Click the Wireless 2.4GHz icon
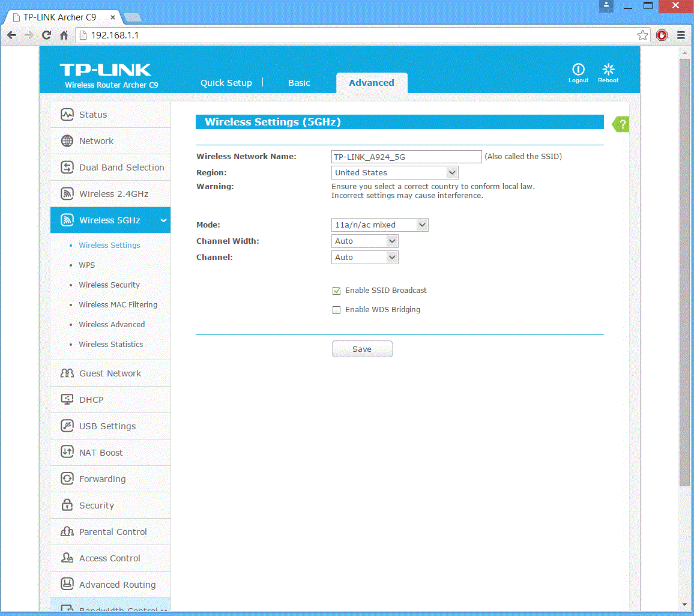694x616 pixels. (x=67, y=194)
